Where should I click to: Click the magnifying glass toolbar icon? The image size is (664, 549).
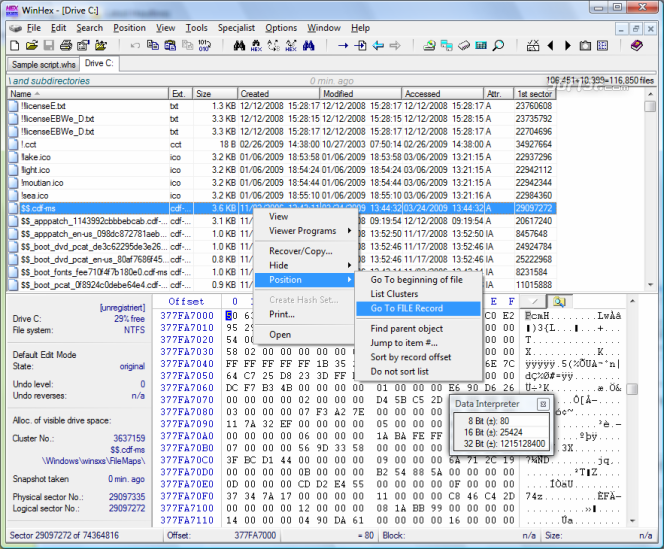click(498, 45)
